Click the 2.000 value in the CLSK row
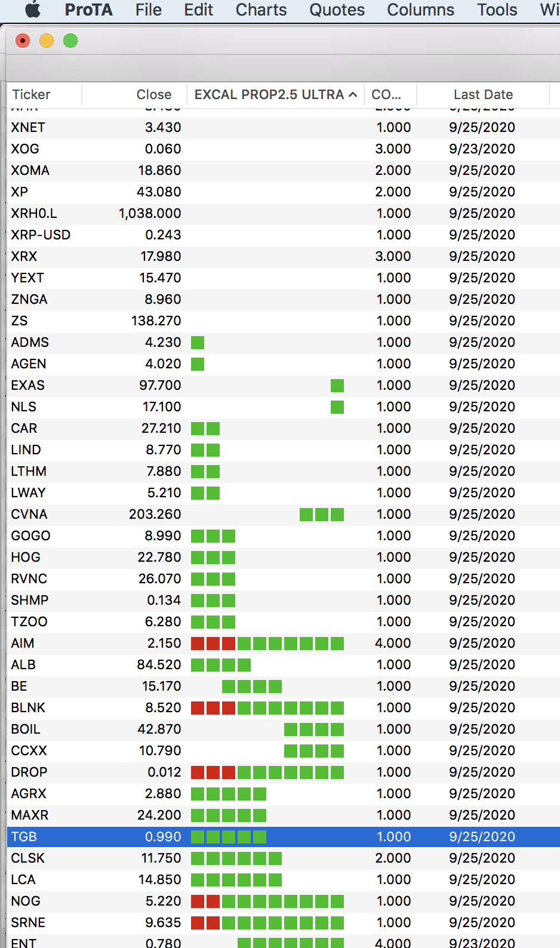Screen dimensions: 560x948 click(393, 858)
